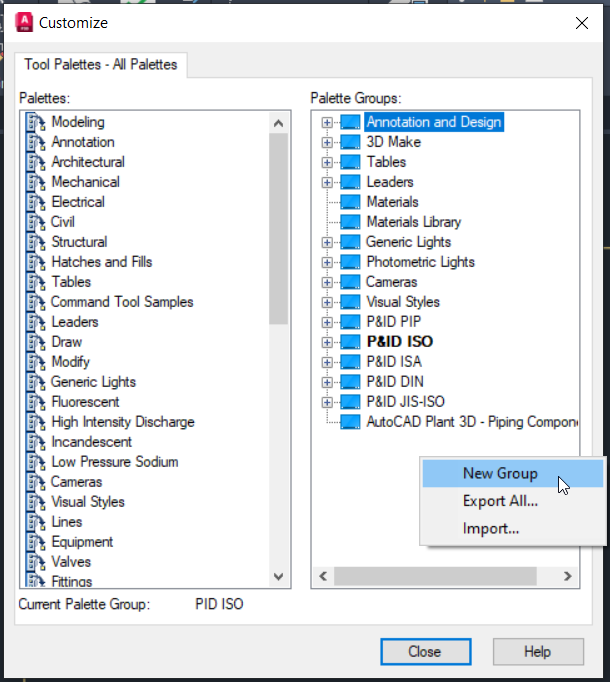Select High Intensity Discharge in Palettes list
The image size is (610, 682).
123,422
